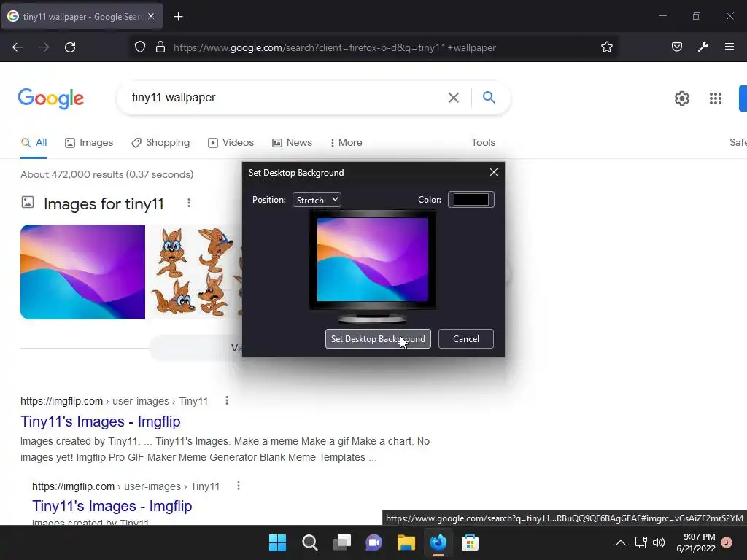Switch to the Images search tab
The image size is (747, 560).
point(89,142)
